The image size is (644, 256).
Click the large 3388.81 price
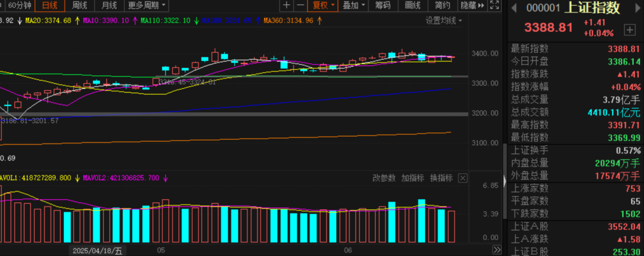[549, 27]
